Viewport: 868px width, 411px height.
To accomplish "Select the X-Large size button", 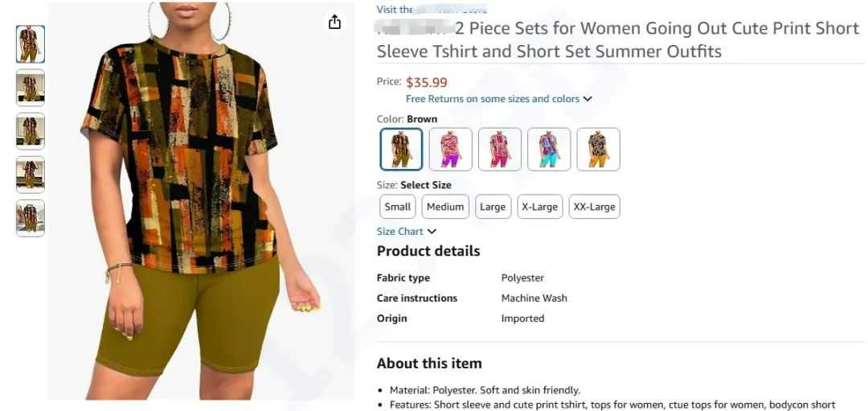I will tap(539, 207).
